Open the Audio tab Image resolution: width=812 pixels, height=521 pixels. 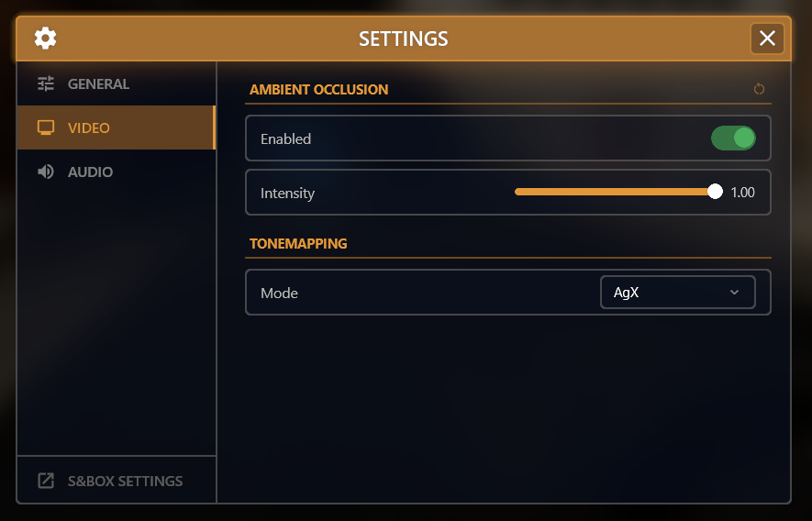click(90, 172)
